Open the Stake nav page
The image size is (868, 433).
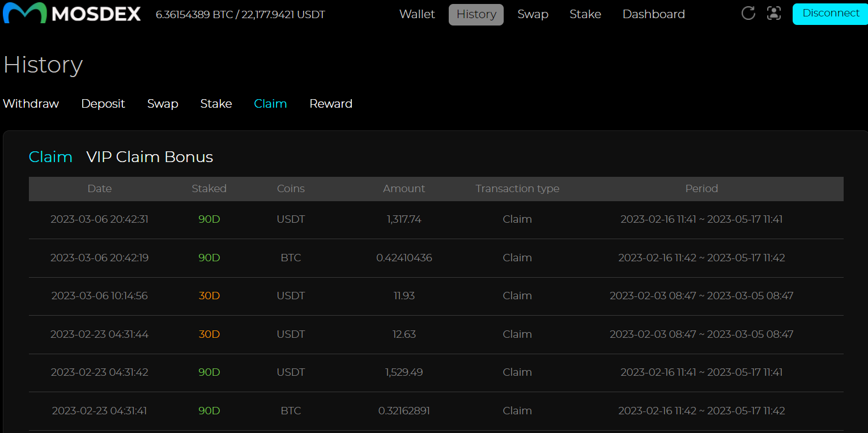(x=585, y=14)
